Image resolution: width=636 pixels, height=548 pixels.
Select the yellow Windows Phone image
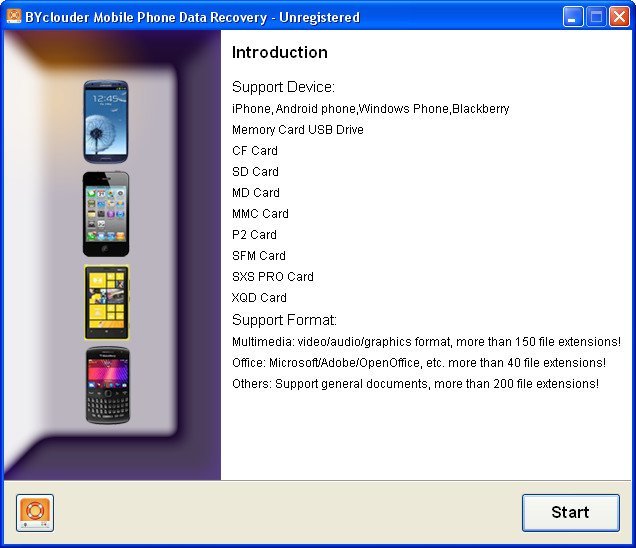(x=107, y=303)
